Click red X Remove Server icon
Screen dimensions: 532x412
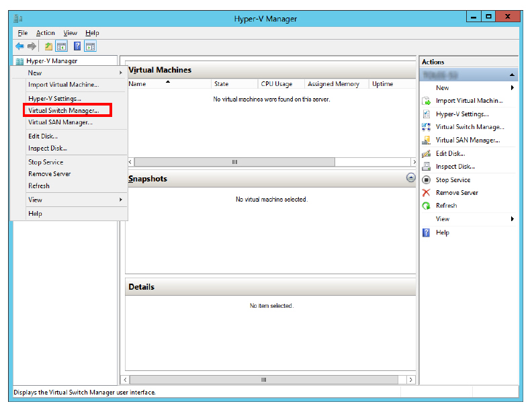tap(426, 193)
